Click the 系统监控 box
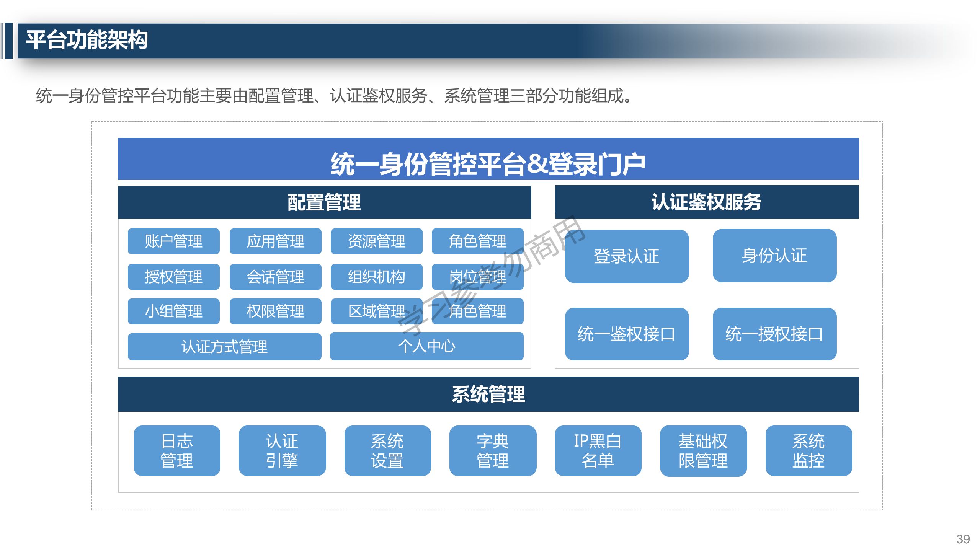This screenshot has width=980, height=551. (x=808, y=451)
